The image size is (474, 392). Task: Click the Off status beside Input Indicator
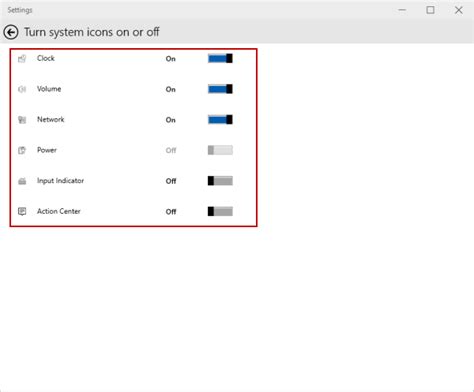171,181
